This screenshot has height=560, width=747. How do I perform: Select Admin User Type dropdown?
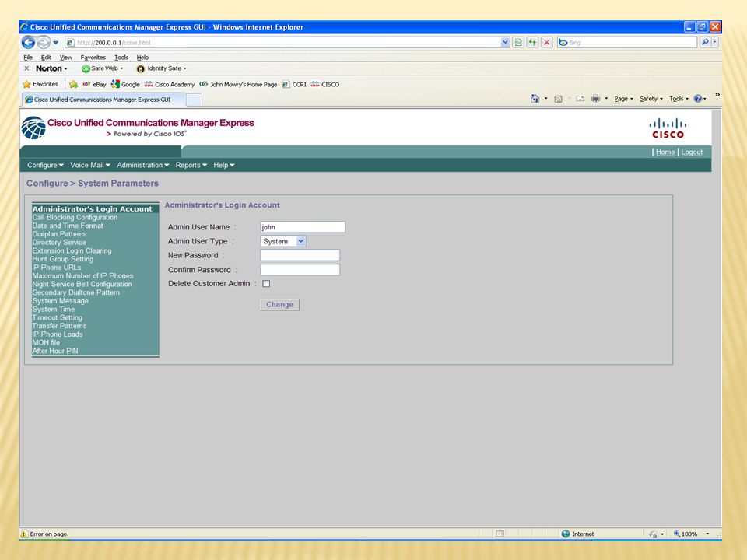[x=283, y=241]
